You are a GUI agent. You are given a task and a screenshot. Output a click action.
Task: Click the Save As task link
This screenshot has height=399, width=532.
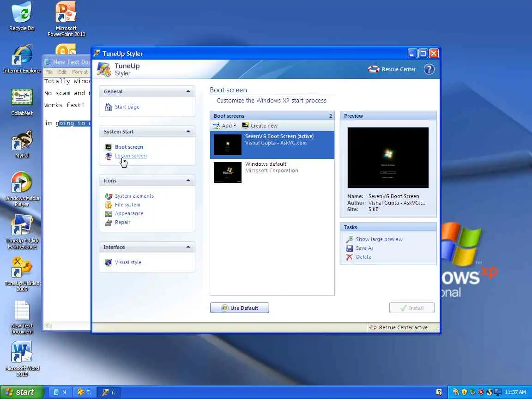tap(365, 248)
